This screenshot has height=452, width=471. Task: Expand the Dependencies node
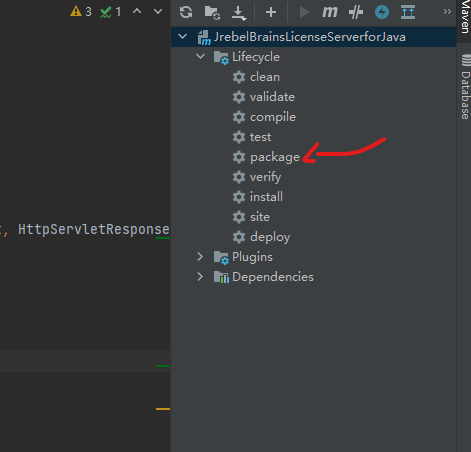pos(200,277)
